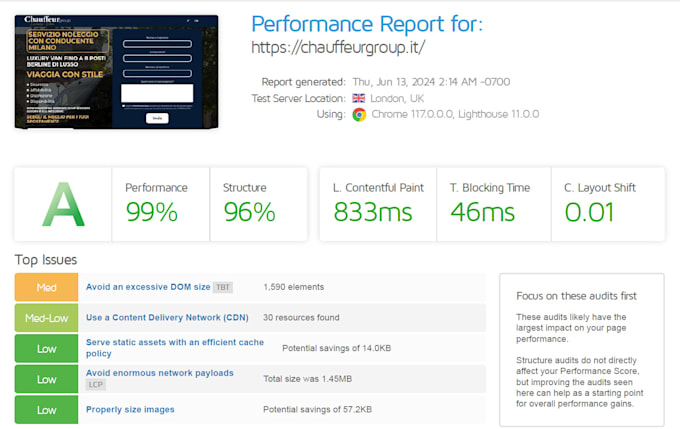Click the C. Layout Shift 0.01 value
This screenshot has height=429, width=680.
[589, 212]
